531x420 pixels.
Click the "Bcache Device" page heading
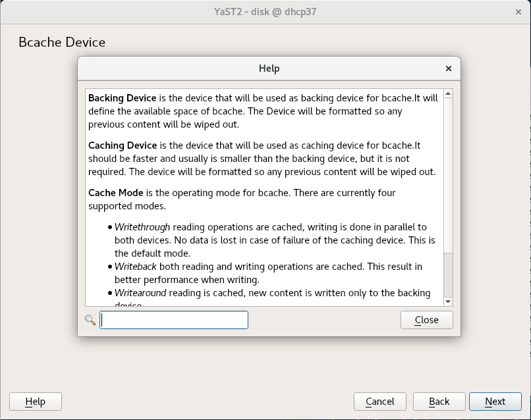point(62,42)
